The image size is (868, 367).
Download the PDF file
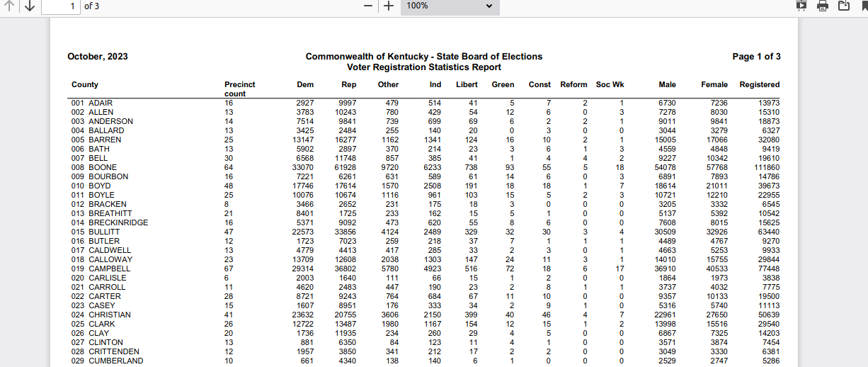click(x=844, y=6)
